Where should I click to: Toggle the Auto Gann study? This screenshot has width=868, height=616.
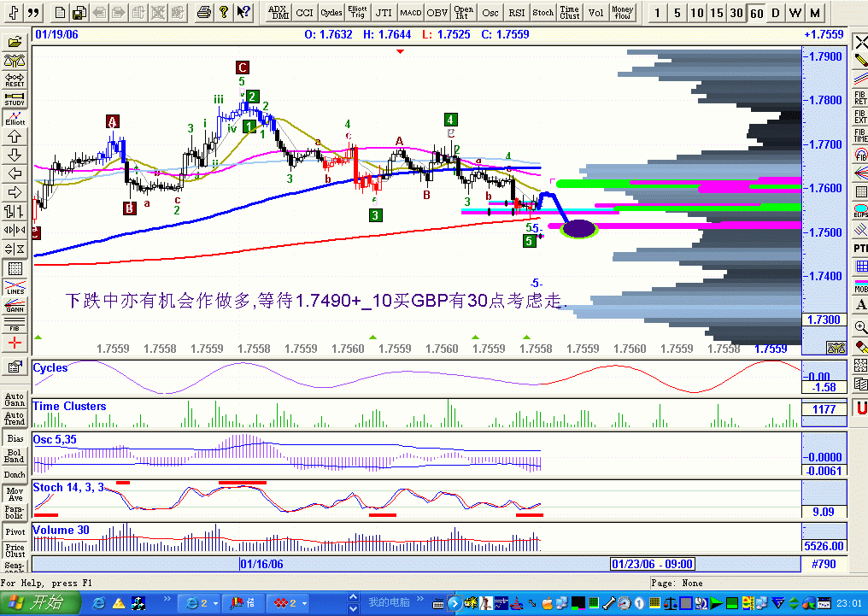pos(15,400)
